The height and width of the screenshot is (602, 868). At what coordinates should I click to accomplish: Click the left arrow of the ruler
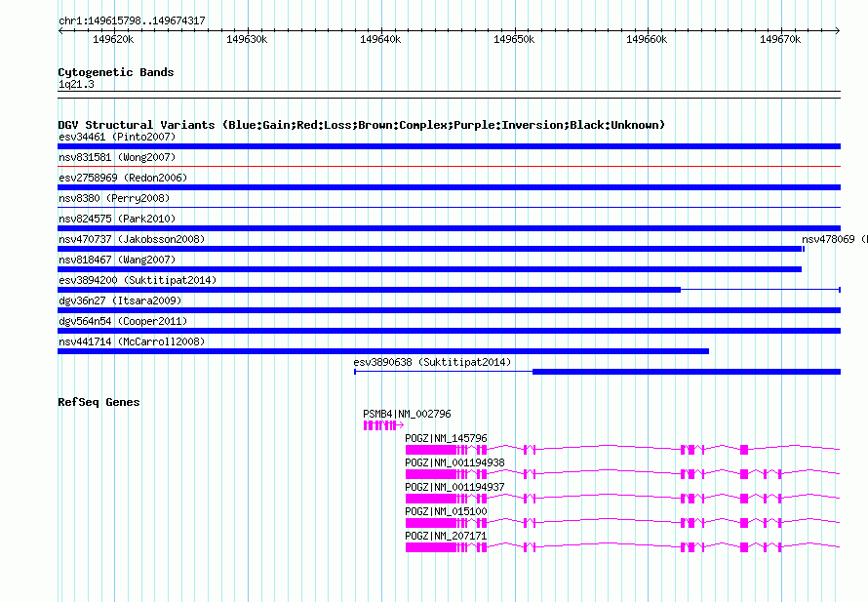point(60,30)
